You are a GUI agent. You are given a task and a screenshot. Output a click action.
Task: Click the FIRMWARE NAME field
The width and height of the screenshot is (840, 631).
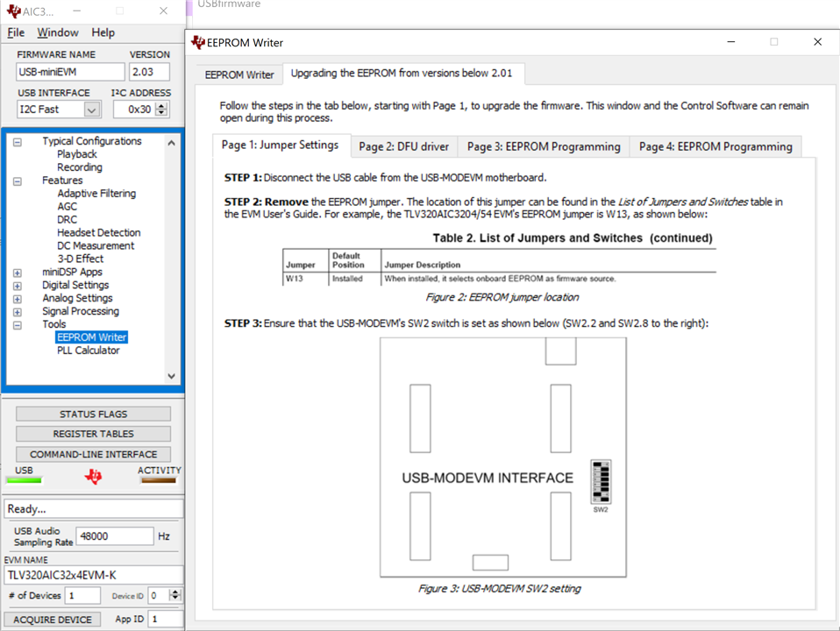point(70,72)
